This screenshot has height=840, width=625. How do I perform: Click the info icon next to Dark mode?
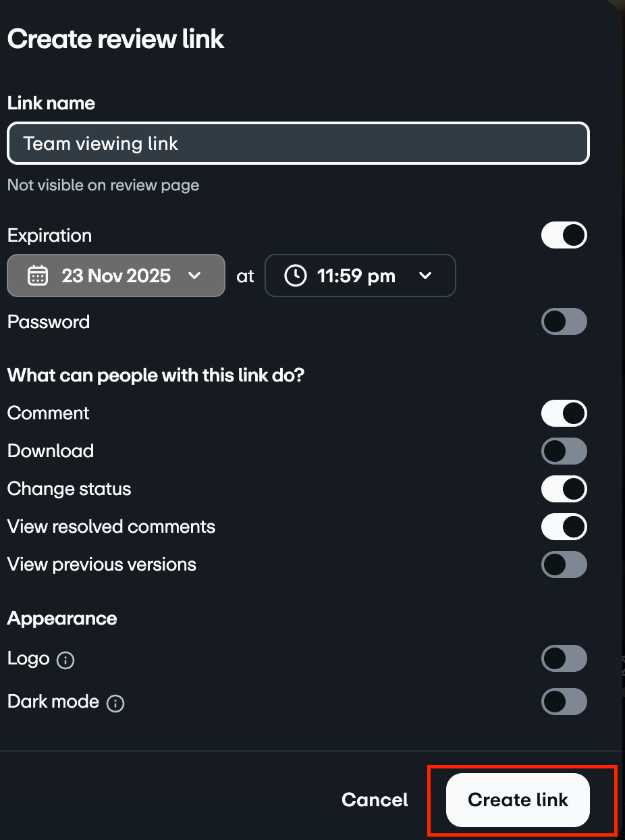pos(115,703)
